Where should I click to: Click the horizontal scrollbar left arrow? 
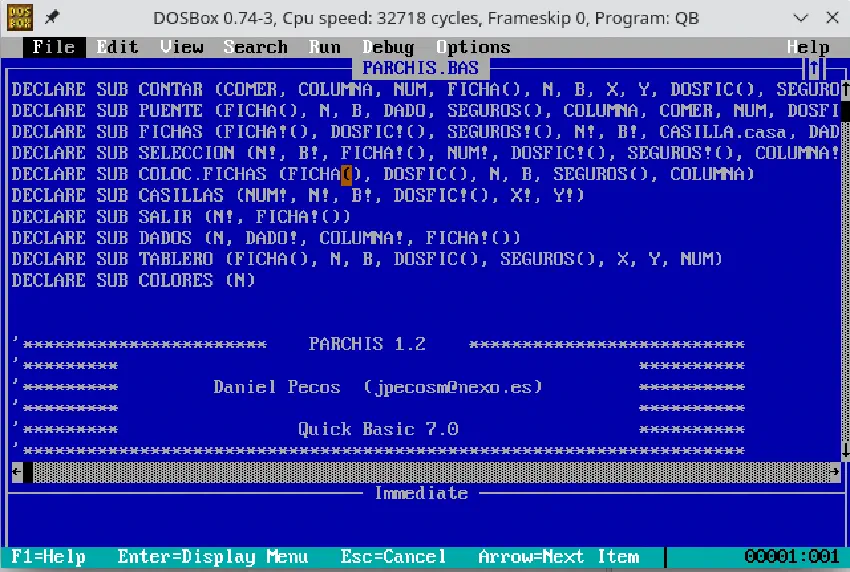point(17,472)
